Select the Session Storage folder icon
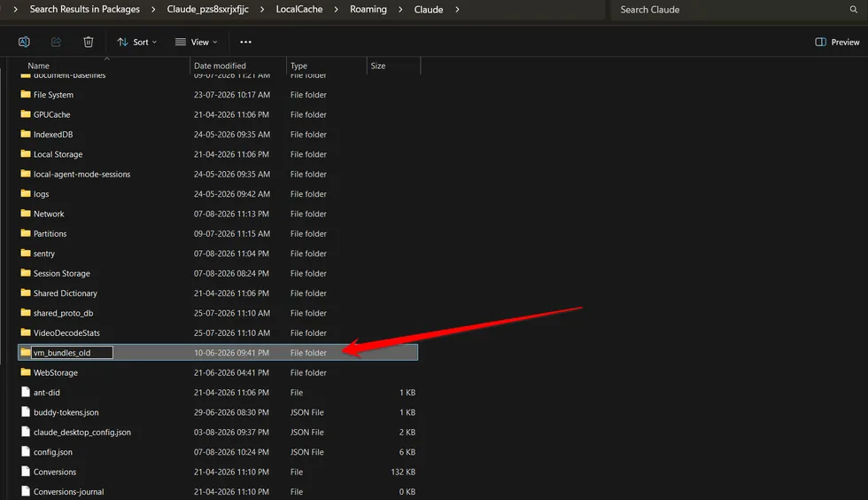868x500 pixels. pos(26,273)
